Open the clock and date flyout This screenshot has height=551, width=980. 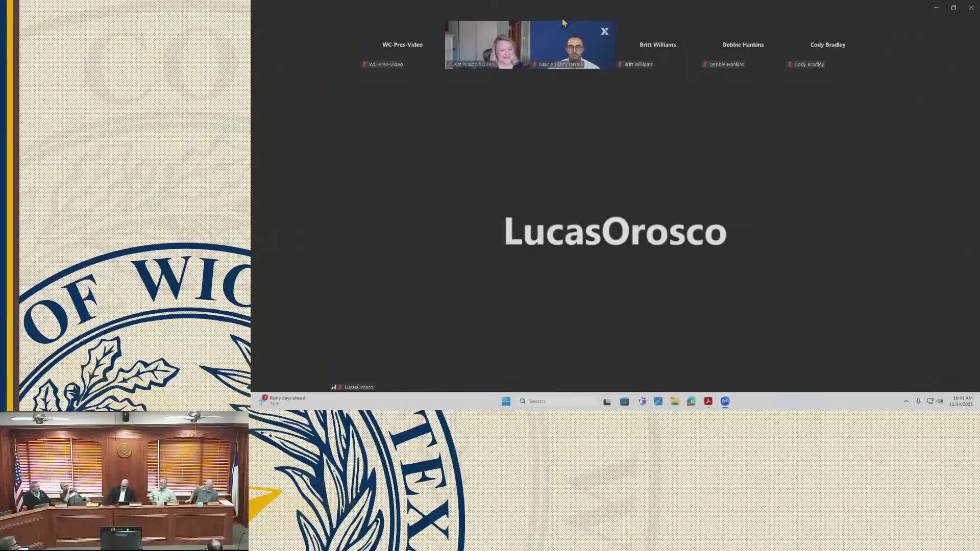pyautogui.click(x=962, y=401)
